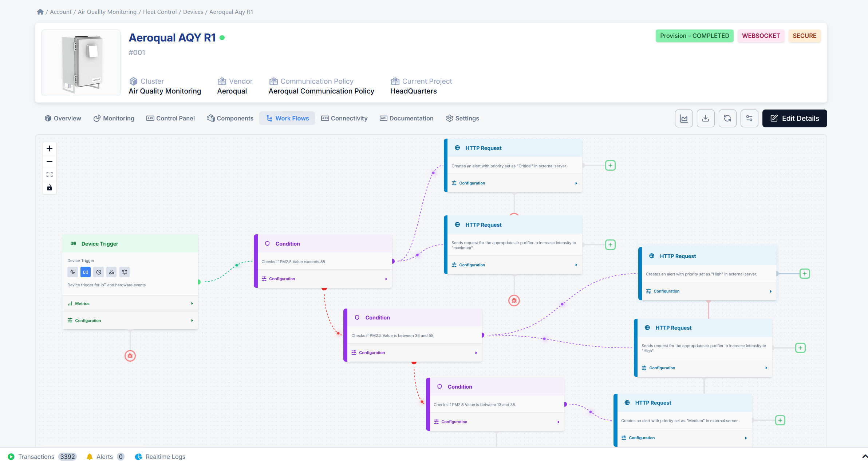
Task: Select the webhook trigger type
Action: coord(111,272)
